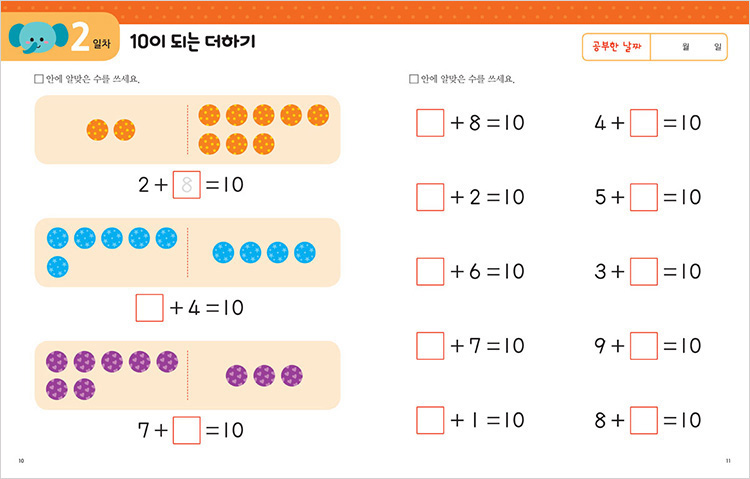This screenshot has height=479, width=750.
Task: Click the empty box before + 4 = 10
Action: pos(150,308)
